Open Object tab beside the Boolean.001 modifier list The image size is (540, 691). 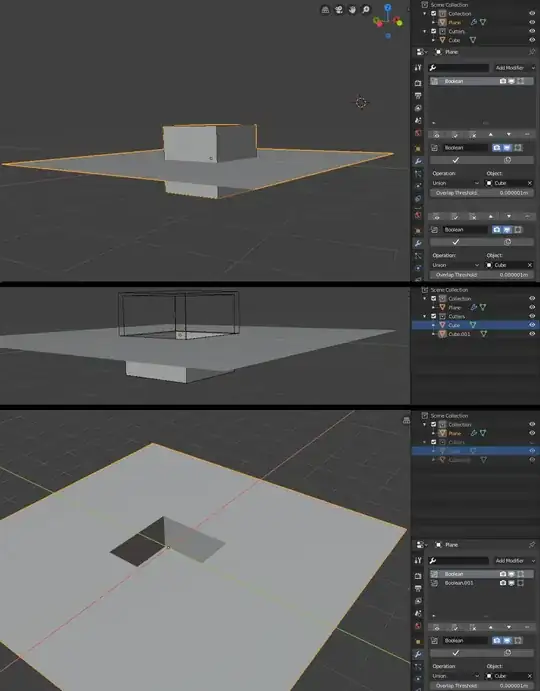click(x=418, y=642)
